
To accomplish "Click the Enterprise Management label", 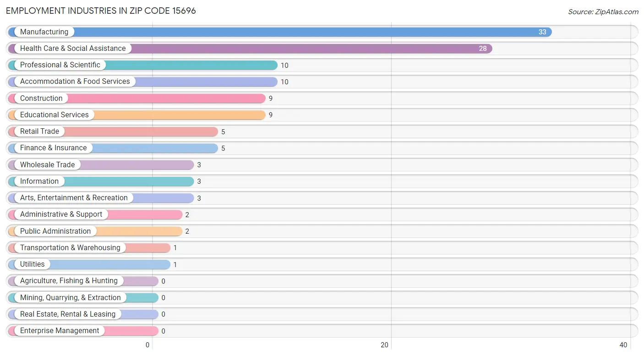I will click(x=60, y=331).
